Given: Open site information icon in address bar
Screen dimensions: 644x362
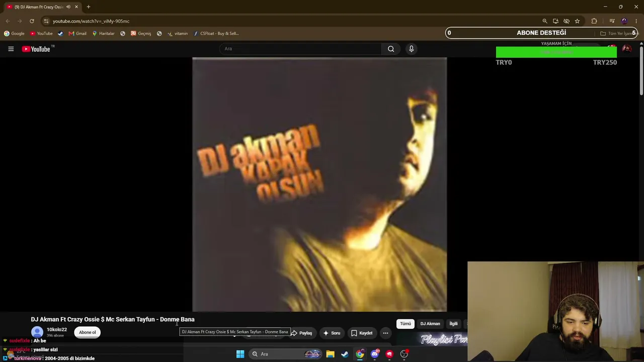Looking at the screenshot, I should pos(46,21).
